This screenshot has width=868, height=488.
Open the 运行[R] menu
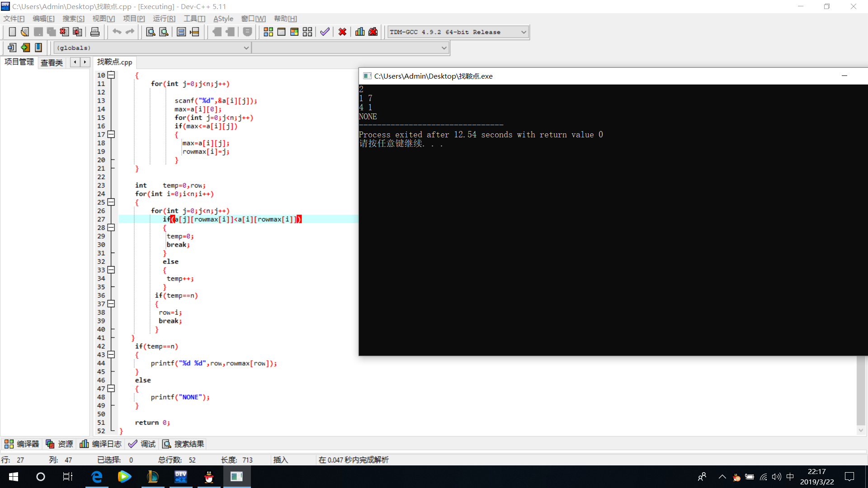tap(164, 19)
